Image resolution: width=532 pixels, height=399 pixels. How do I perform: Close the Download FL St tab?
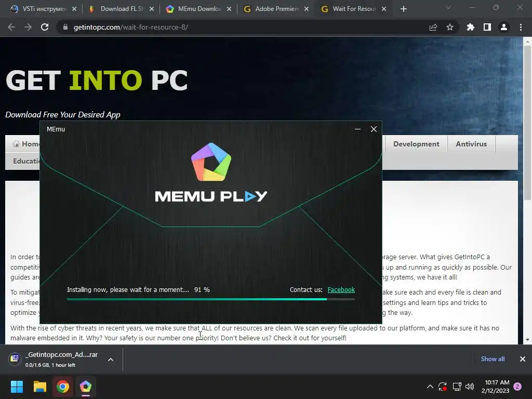(x=152, y=9)
